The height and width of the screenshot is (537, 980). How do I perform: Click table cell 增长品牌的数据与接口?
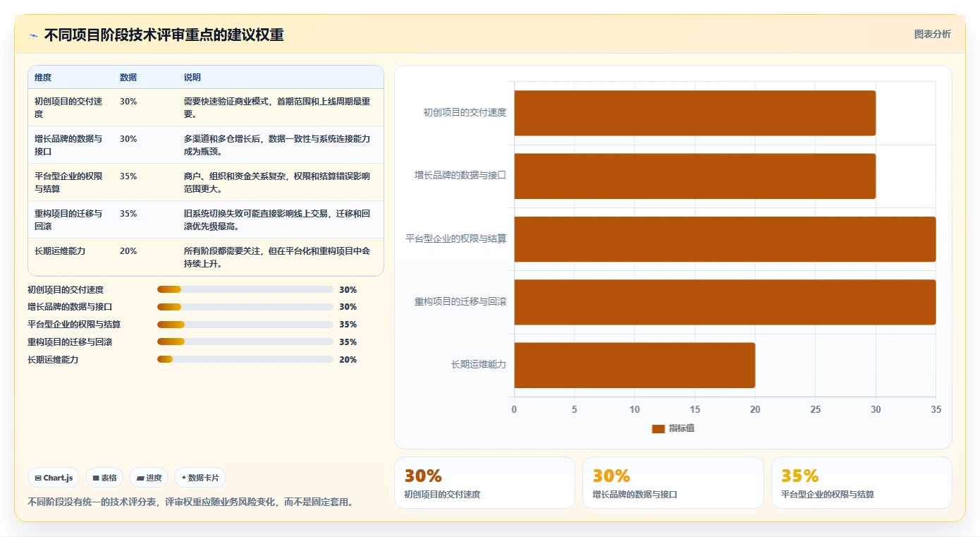point(71,145)
